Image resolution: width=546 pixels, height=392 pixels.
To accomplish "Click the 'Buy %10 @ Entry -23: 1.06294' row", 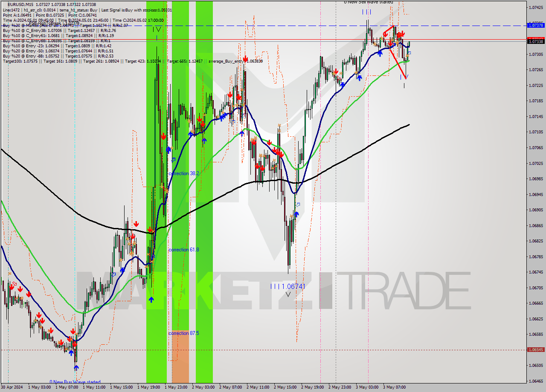I will coord(57,46).
